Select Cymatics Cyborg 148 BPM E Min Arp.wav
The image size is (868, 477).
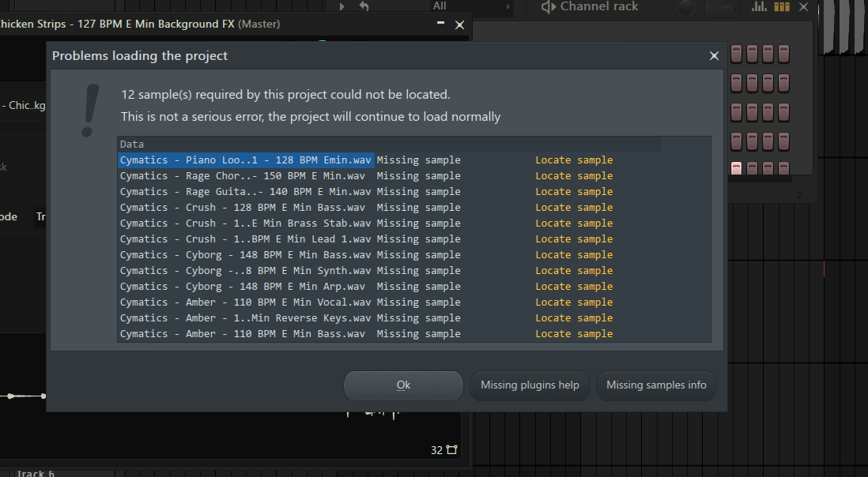243,287
